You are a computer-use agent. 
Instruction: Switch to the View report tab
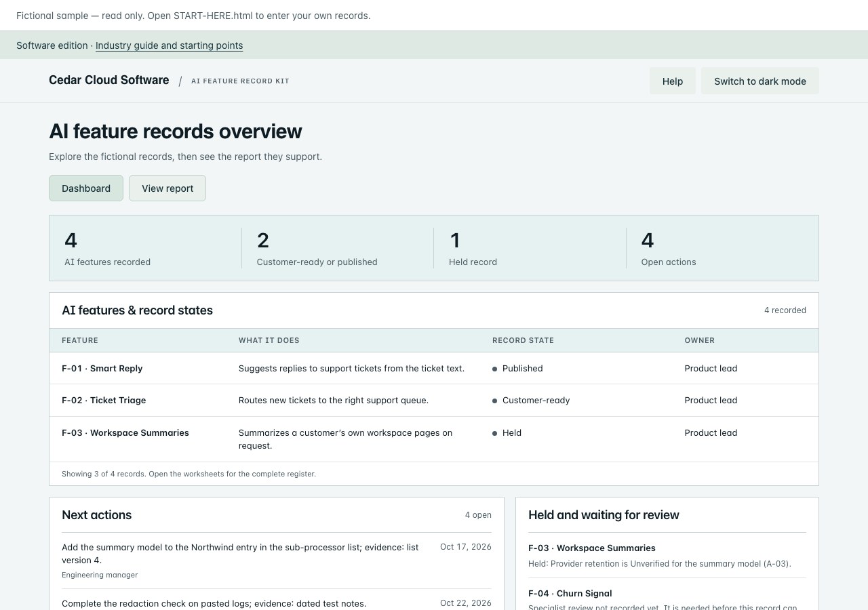pyautogui.click(x=167, y=188)
